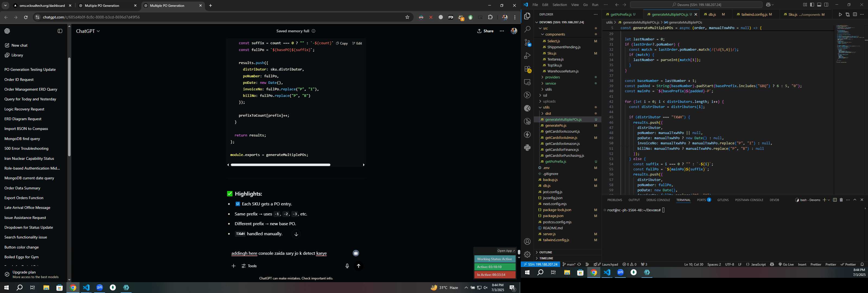Switch to the getPoPrefix.js editor tab
The image size is (868, 293).
[623, 14]
